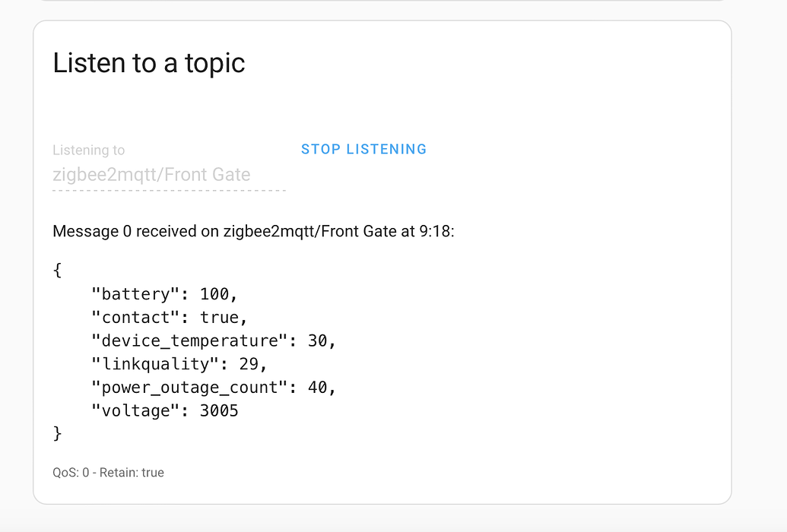Click the linkquality value 29

pyautogui.click(x=254, y=364)
